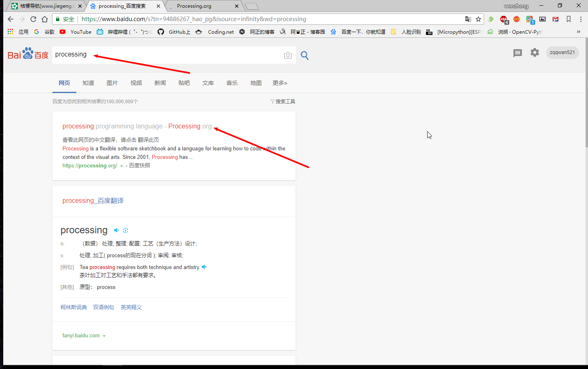Open Processing.org search result title
The image size is (588, 369).
click(137, 126)
